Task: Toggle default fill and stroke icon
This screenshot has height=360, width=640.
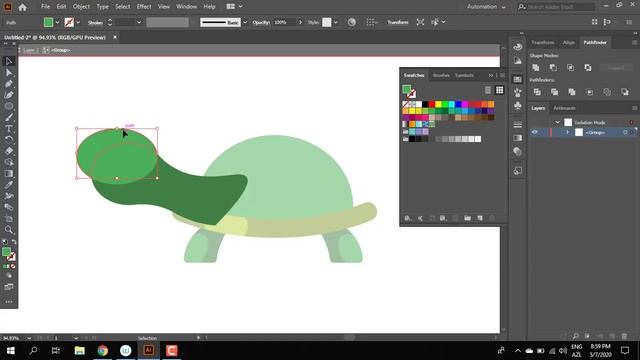Action: [4, 242]
